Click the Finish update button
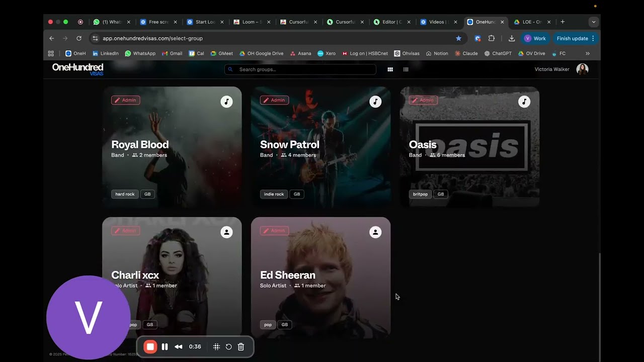The width and height of the screenshot is (644, 362). [x=576, y=38]
